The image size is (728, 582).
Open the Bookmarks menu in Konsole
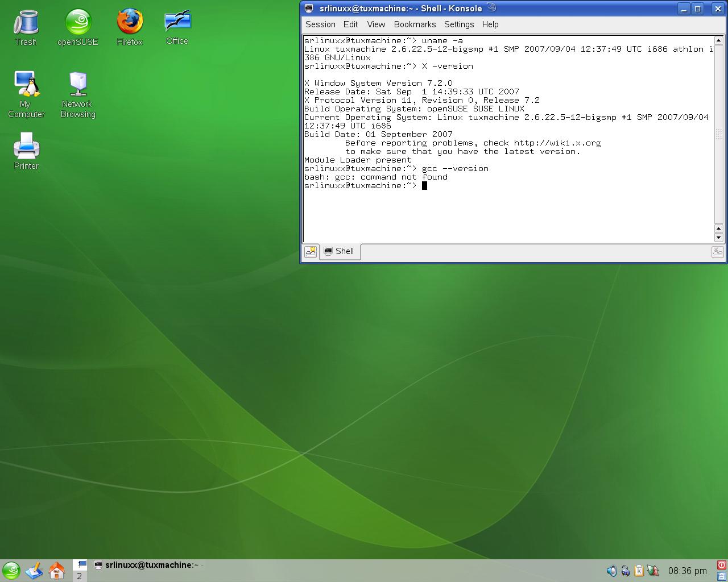(415, 24)
